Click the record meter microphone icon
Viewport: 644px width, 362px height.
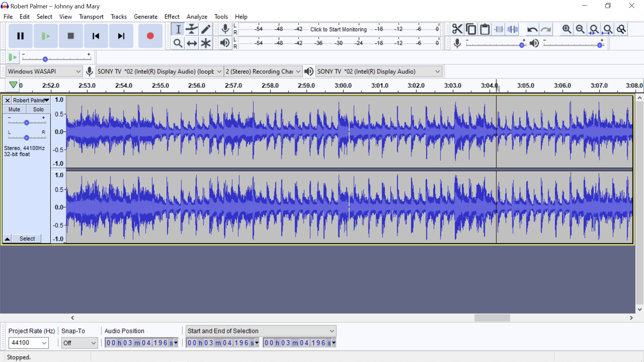[x=225, y=29]
